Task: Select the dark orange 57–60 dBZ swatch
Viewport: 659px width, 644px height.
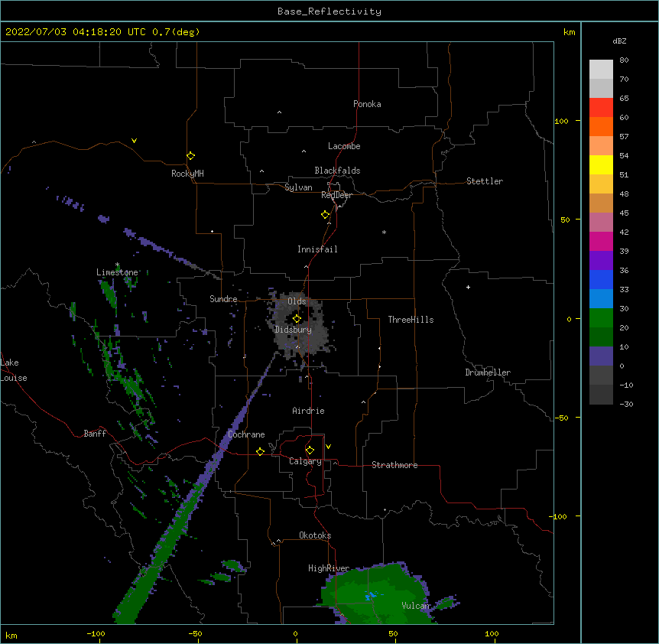Action: (x=601, y=127)
